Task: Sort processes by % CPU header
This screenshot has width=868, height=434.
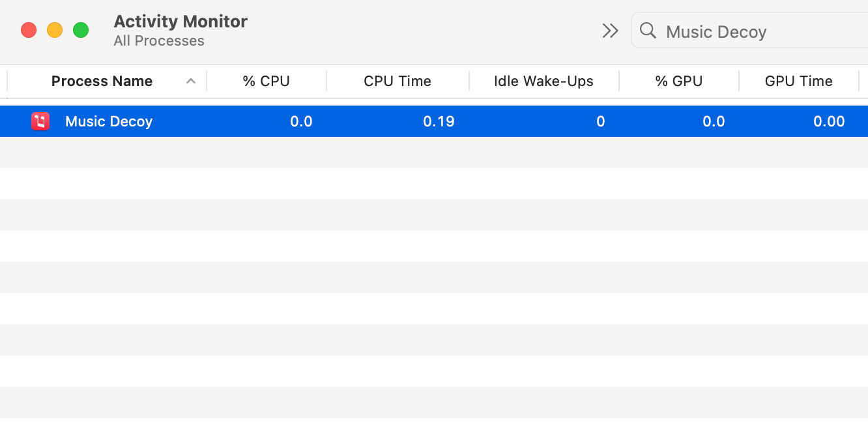Action: [266, 81]
